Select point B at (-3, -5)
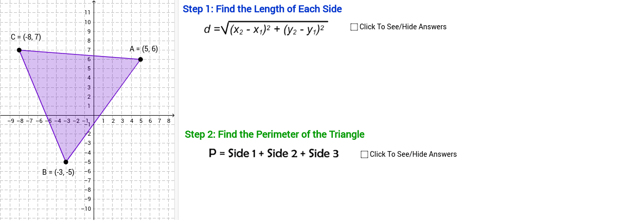This screenshot has height=221, width=644. click(x=66, y=162)
